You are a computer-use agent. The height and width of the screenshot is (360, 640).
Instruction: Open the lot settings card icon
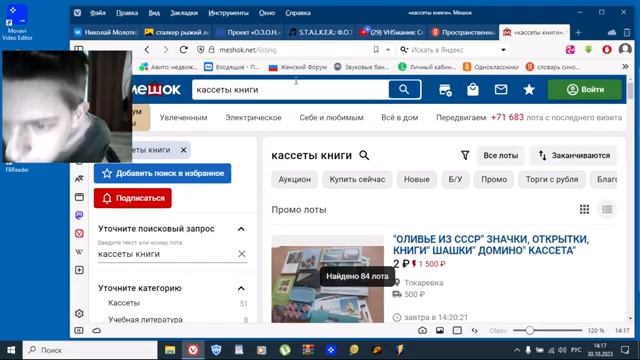tap(445, 90)
